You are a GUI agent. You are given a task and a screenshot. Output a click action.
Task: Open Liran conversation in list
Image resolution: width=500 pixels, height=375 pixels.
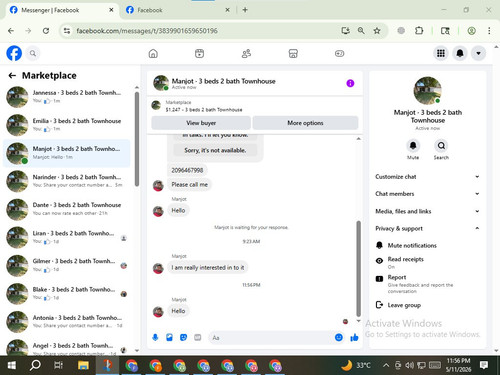tap(67, 237)
